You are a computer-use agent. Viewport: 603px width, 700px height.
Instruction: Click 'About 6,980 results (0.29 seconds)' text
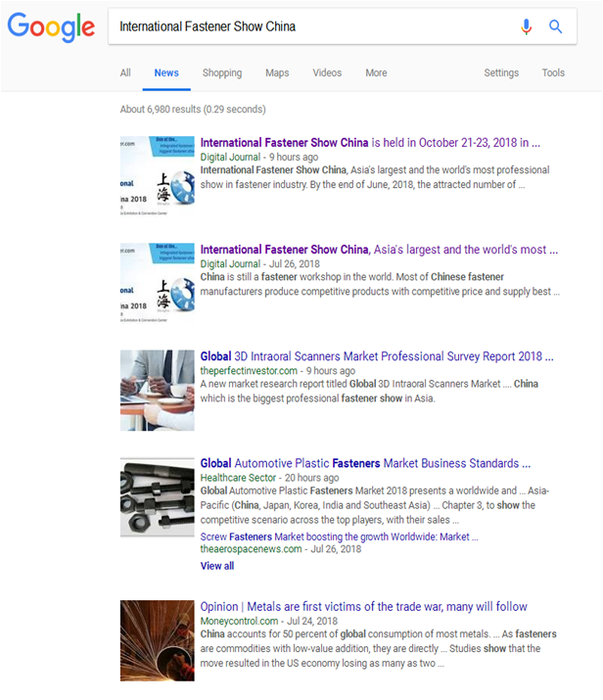(193, 110)
